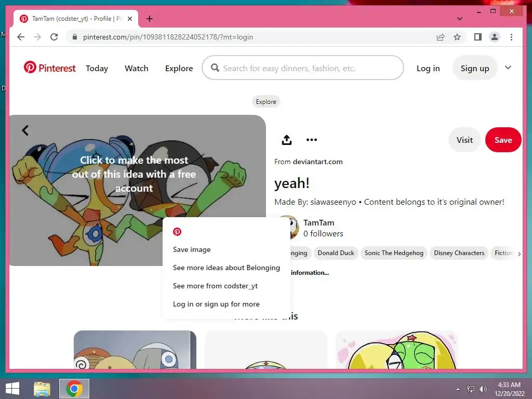This screenshot has width=532, height=399.
Task: Reload the page with the refresh icon
Action: (54, 37)
